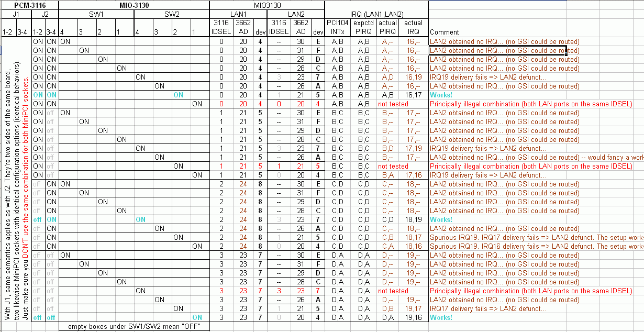Viewport: 644px width, 332px height.
Task: Select the 'IRQ (LAN1,LAN2)' header cell
Action: [376, 15]
